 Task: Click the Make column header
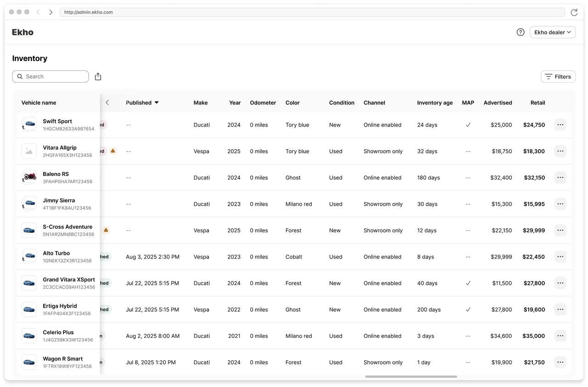(x=201, y=103)
